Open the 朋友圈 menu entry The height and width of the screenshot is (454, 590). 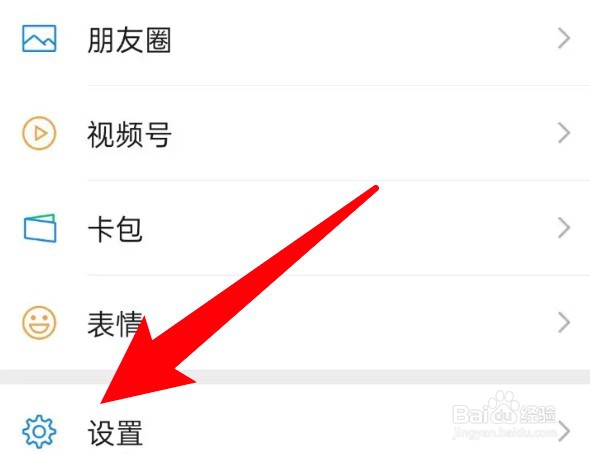coord(295,38)
